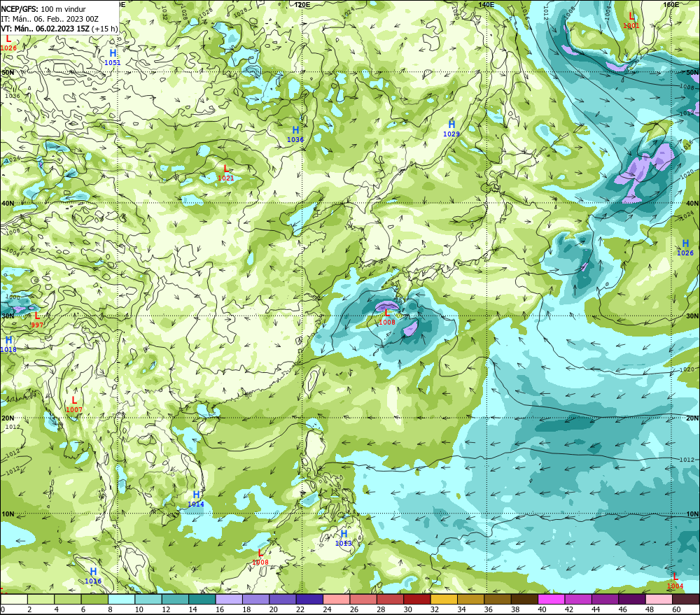This screenshot has height=615, width=700.
Task: Click the H 1036 high-pressure marker
Action: (x=295, y=134)
